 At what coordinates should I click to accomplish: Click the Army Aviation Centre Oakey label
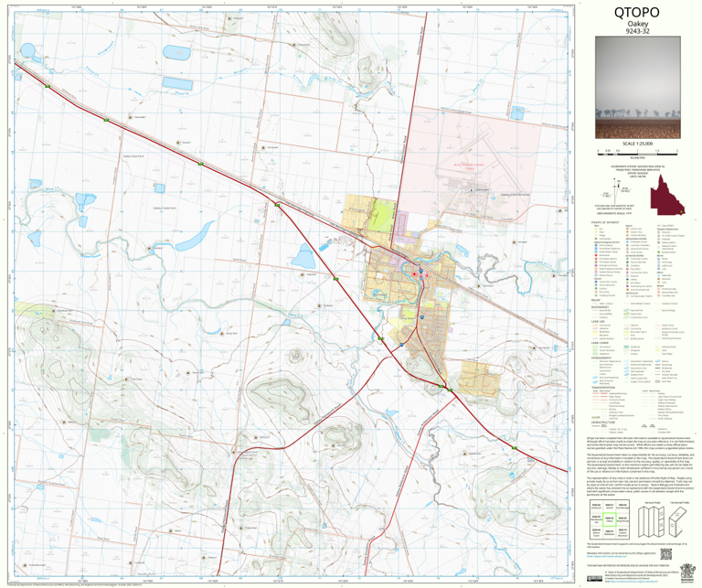click(x=469, y=166)
